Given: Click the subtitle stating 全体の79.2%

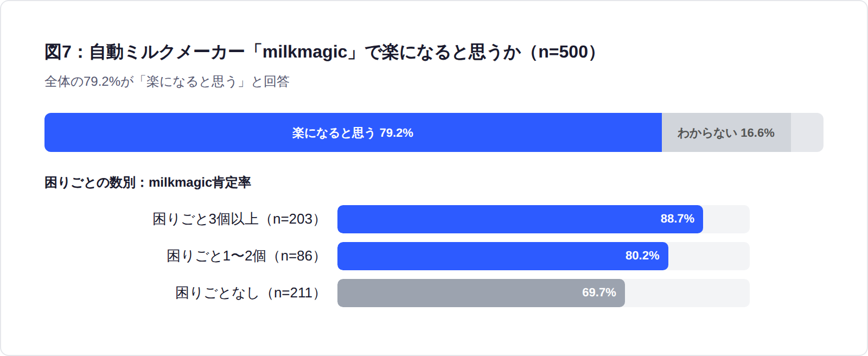Looking at the screenshot, I should (x=167, y=81).
